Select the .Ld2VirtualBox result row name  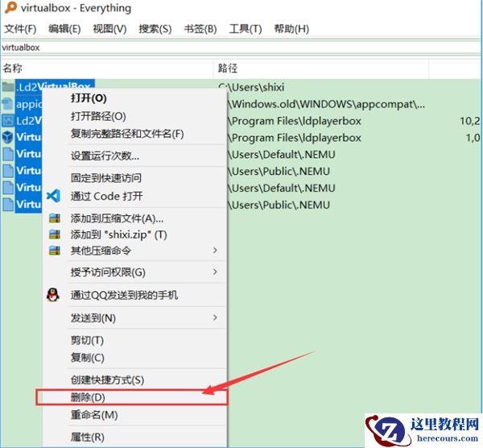[x=55, y=85]
